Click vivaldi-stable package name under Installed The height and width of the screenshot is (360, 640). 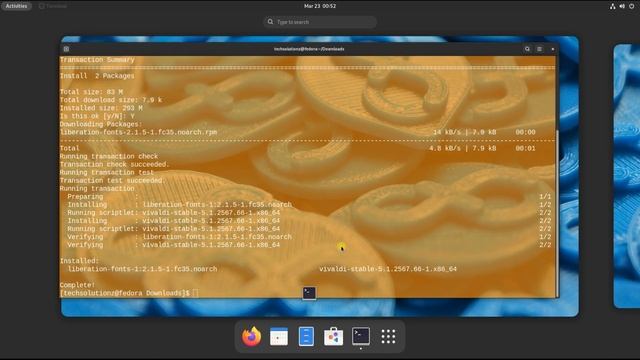(x=388, y=269)
